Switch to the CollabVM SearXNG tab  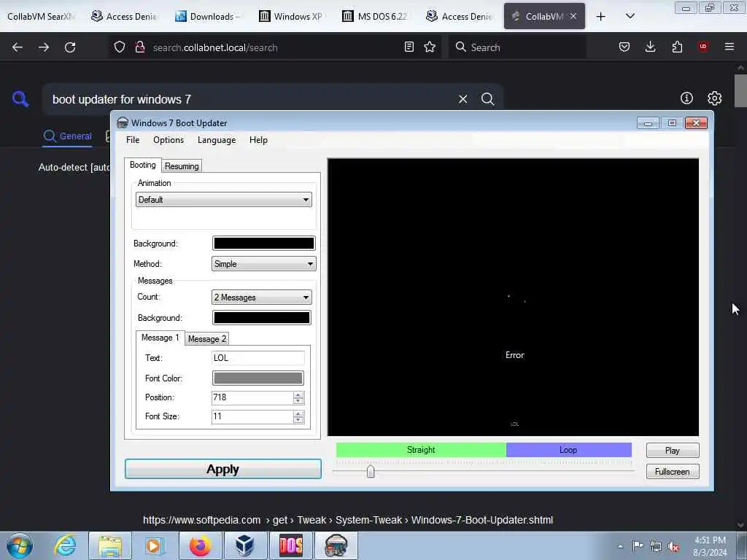42,17
